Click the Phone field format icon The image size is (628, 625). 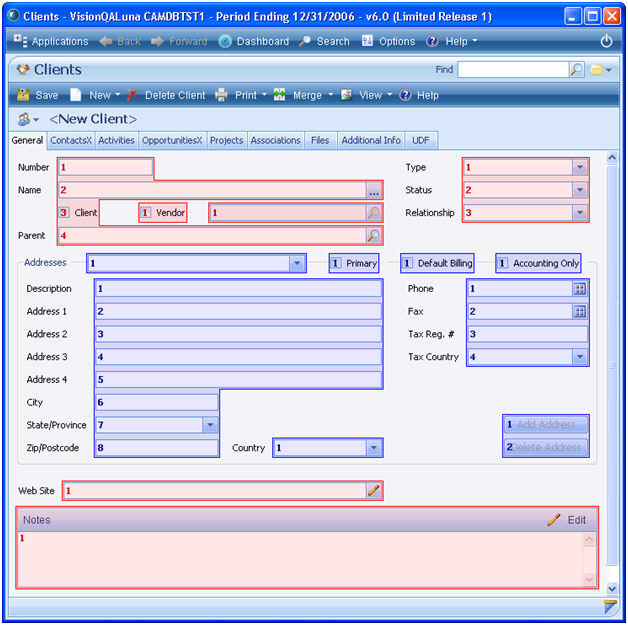[579, 288]
